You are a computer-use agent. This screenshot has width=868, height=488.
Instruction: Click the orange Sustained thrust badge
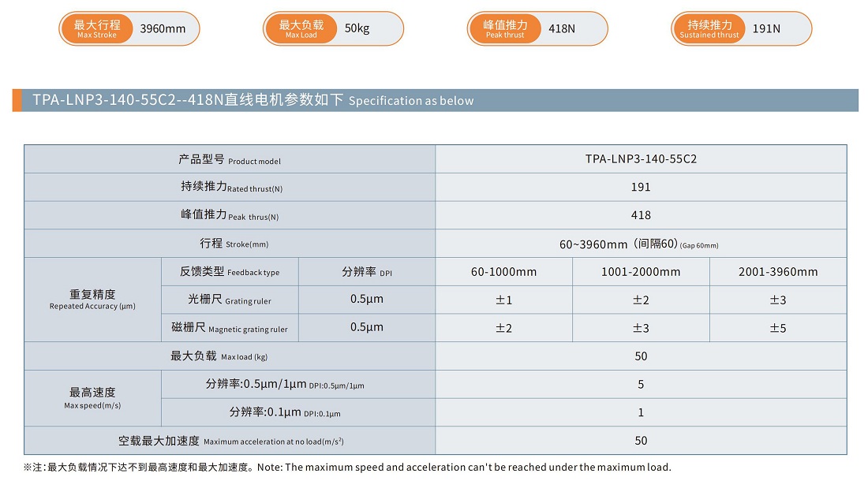tap(709, 29)
